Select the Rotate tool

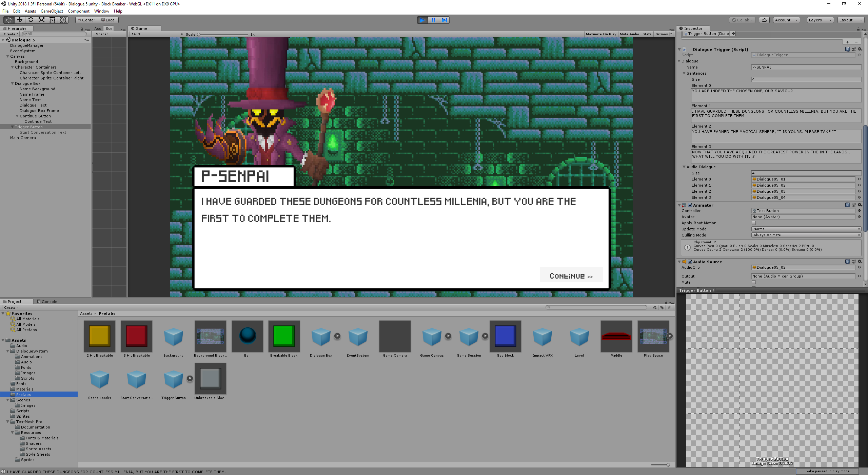point(31,20)
